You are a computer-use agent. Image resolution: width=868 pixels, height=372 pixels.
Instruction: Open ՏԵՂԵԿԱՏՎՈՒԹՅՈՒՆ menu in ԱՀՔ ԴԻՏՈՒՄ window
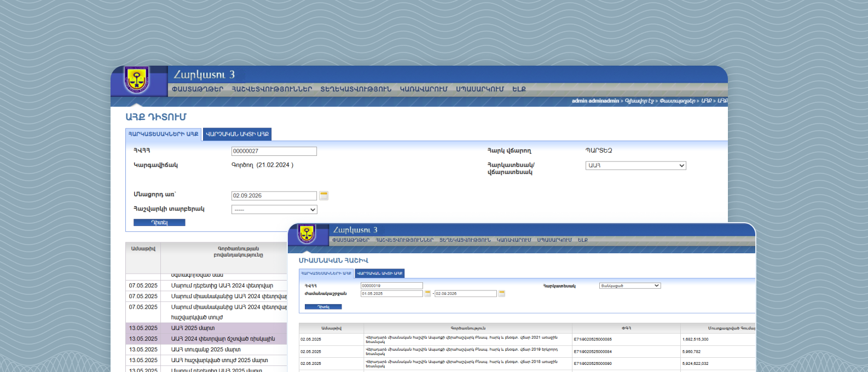[x=356, y=89]
